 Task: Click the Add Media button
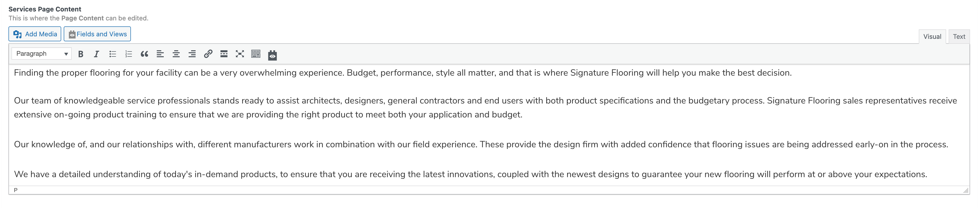point(35,34)
